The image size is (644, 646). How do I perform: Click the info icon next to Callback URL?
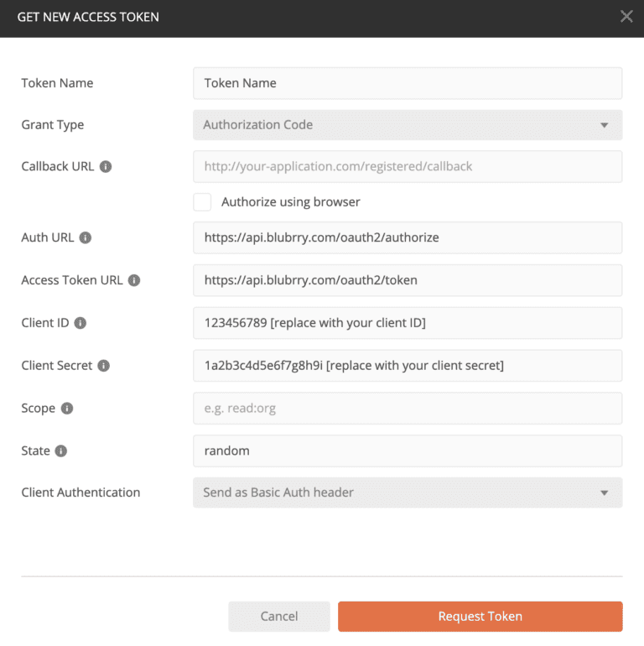(x=106, y=166)
